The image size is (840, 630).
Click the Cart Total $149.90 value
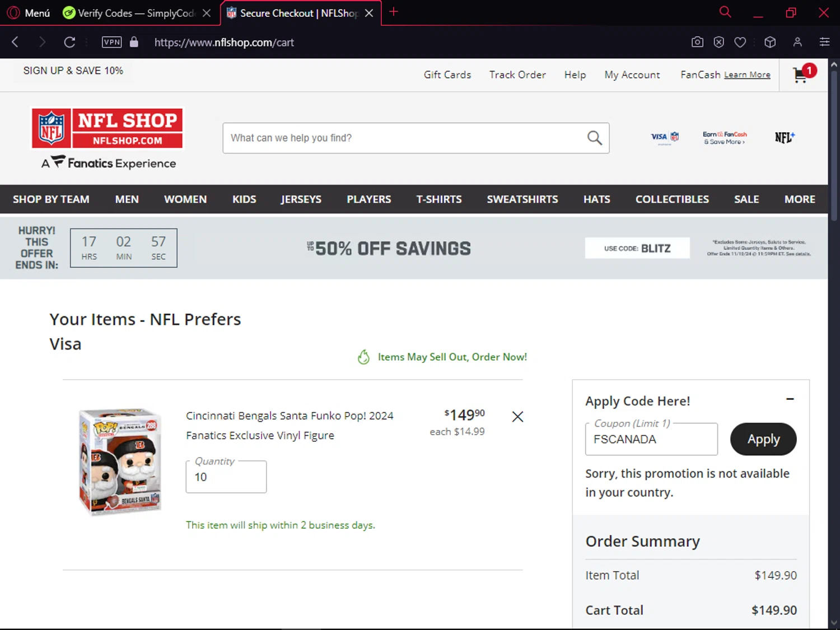click(774, 610)
